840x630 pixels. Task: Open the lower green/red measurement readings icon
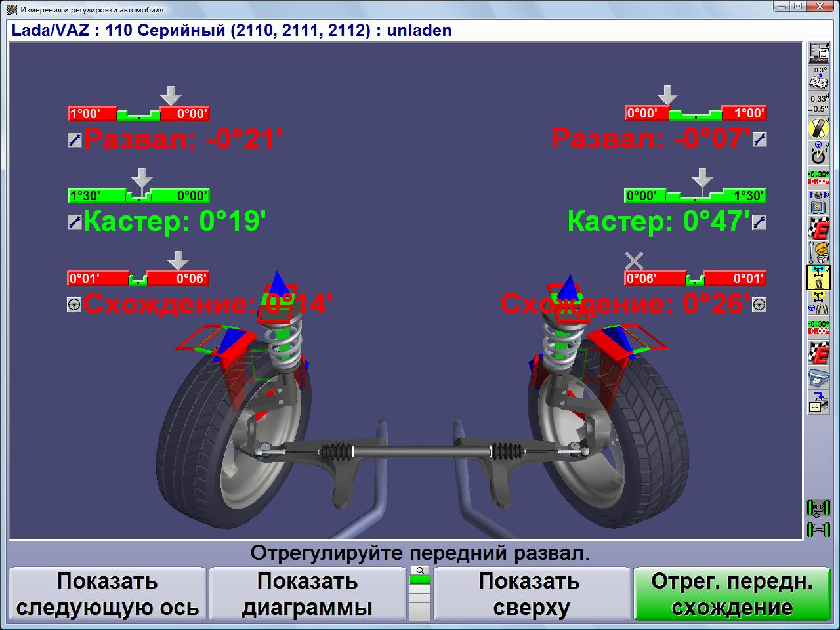tap(818, 327)
